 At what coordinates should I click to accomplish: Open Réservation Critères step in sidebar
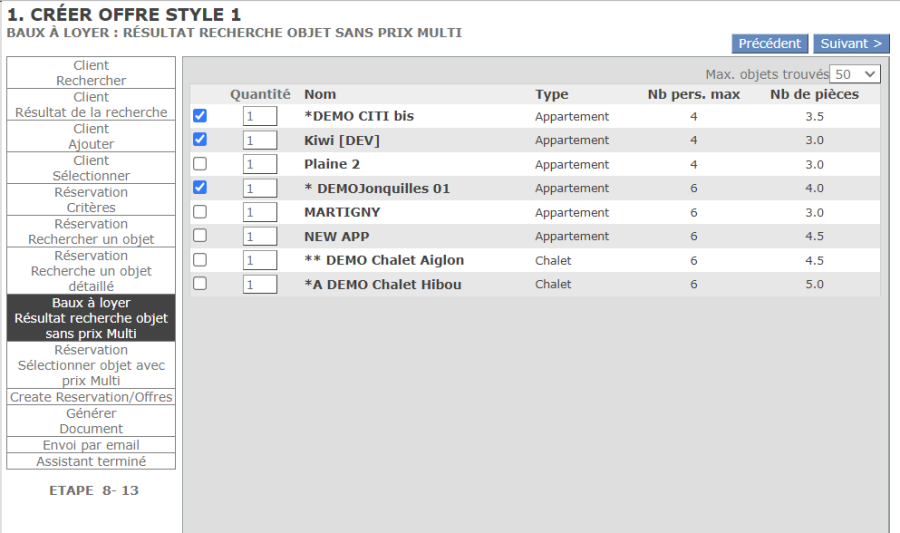pyautogui.click(x=91, y=200)
